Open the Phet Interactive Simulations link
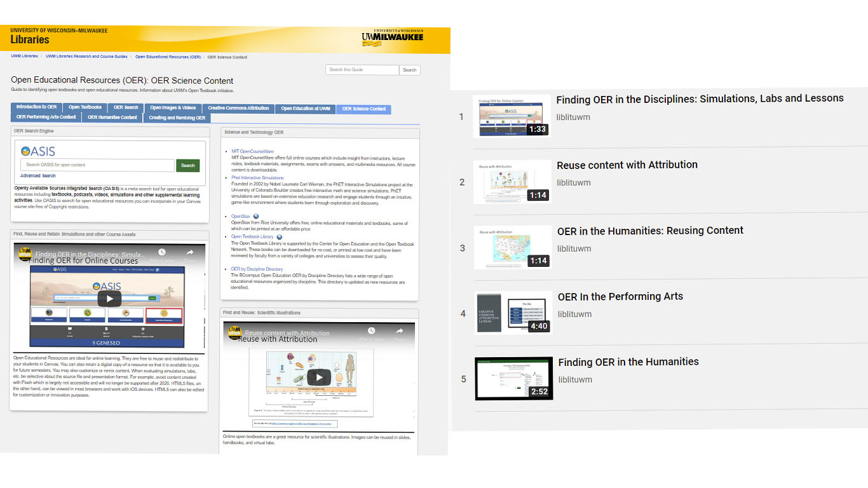The height and width of the screenshot is (488, 868). pyautogui.click(x=258, y=178)
